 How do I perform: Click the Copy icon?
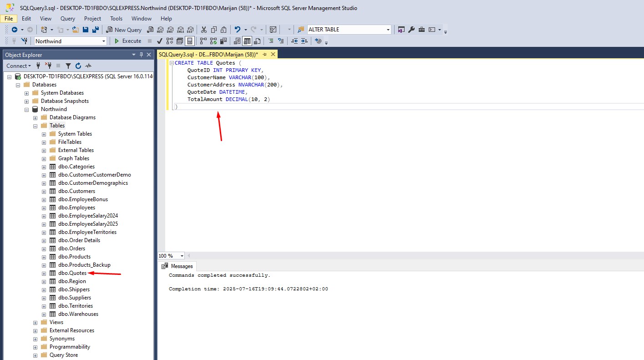[x=213, y=30]
